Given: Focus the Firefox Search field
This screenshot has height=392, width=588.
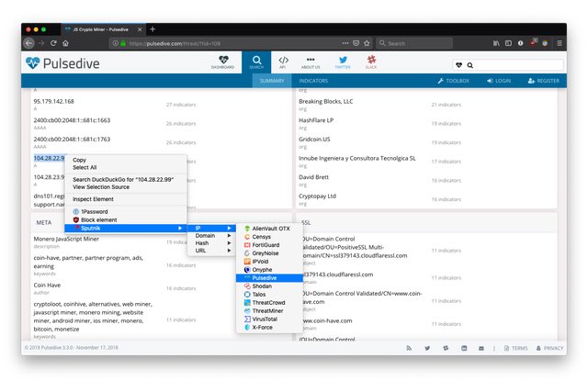Looking at the screenshot, I should click(414, 43).
